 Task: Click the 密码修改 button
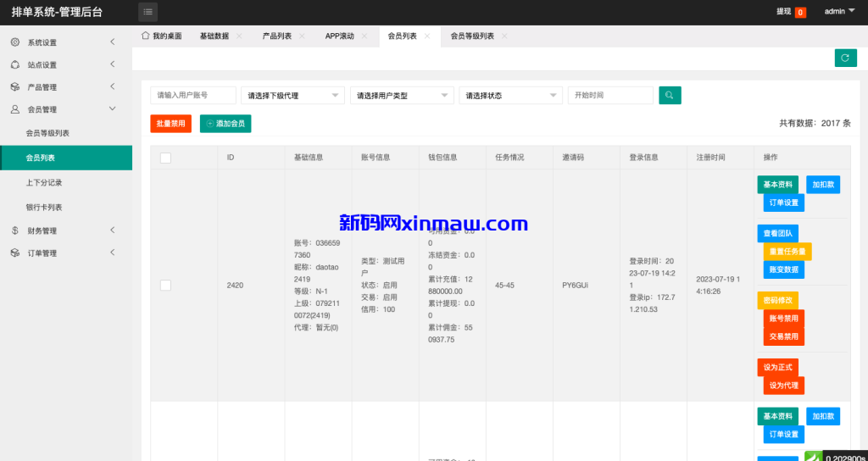point(778,301)
